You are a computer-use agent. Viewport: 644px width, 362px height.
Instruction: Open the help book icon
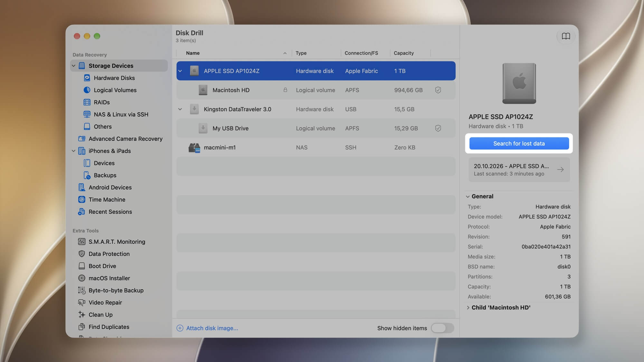coord(566,36)
